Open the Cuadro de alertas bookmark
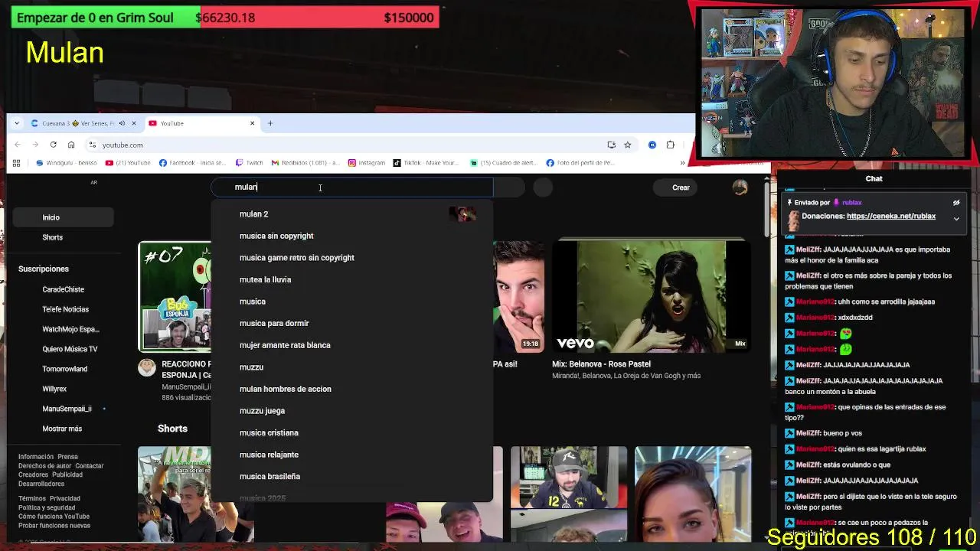 [x=504, y=163]
